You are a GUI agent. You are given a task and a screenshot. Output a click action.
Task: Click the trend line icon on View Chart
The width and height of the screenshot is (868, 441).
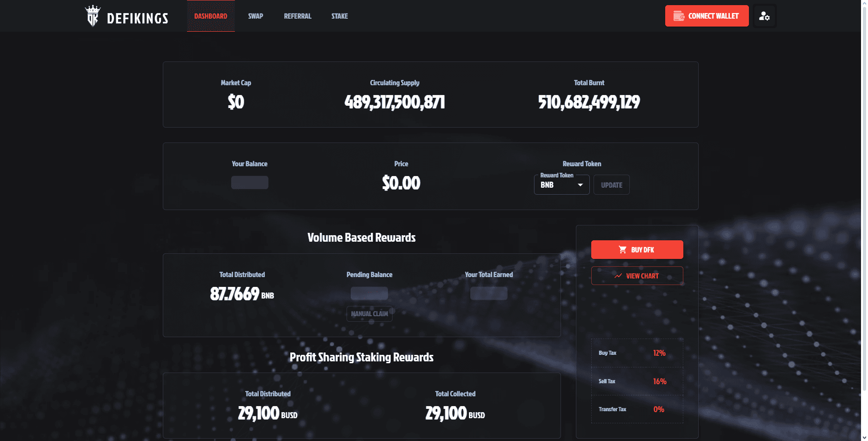[618, 276]
